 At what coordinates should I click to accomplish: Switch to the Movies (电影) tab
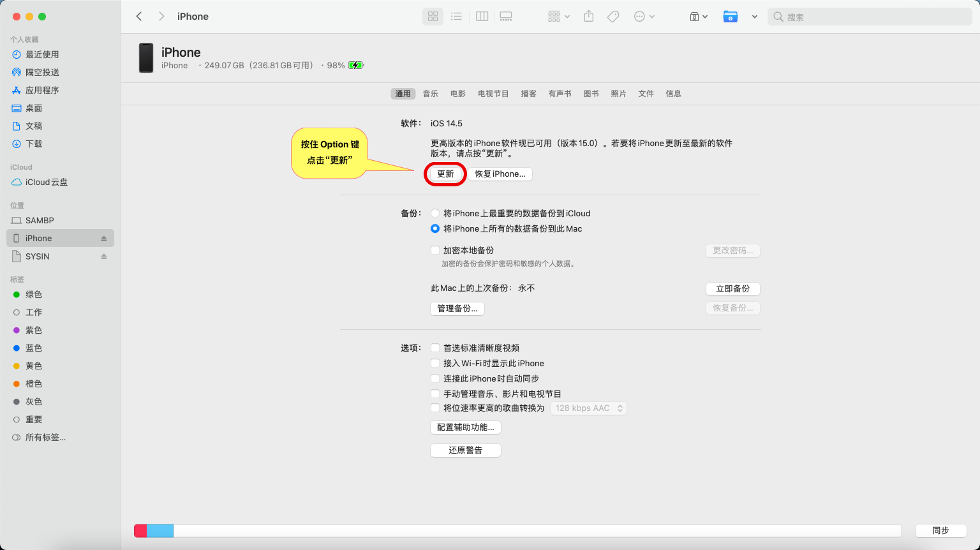458,94
